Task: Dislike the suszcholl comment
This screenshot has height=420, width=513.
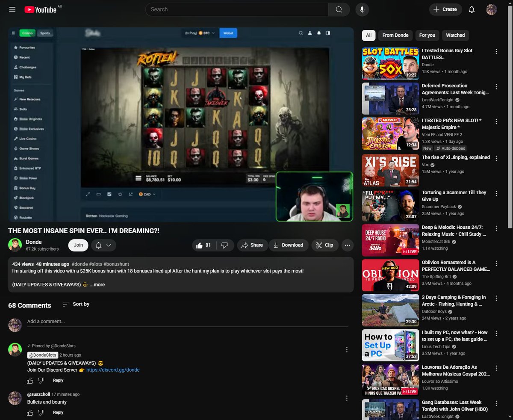Action: [x=41, y=413]
